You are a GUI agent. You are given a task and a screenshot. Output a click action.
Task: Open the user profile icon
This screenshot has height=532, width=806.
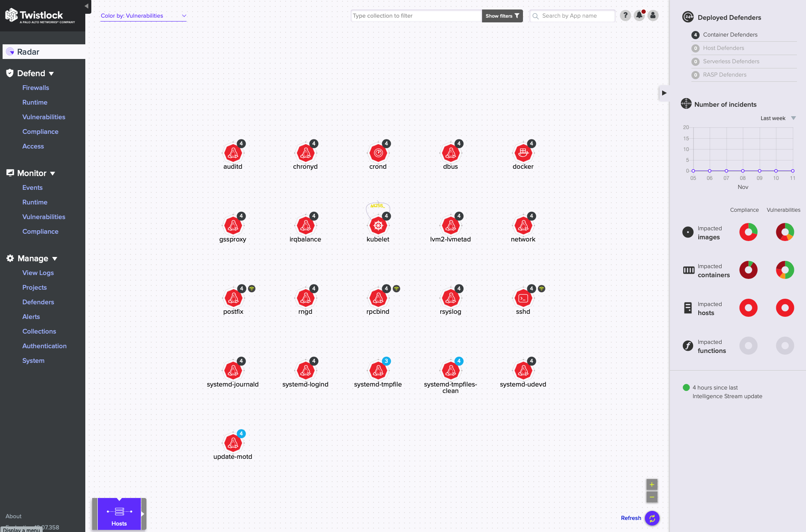pyautogui.click(x=653, y=15)
